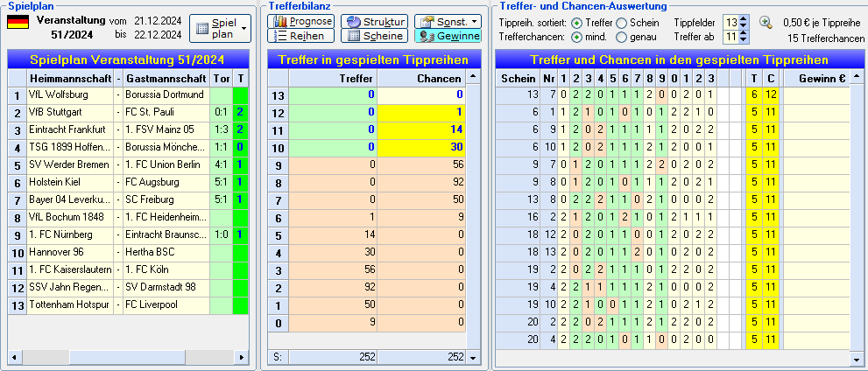Set Trefferchancen to genau
Image resolution: width=868 pixels, height=371 pixels.
621,38
